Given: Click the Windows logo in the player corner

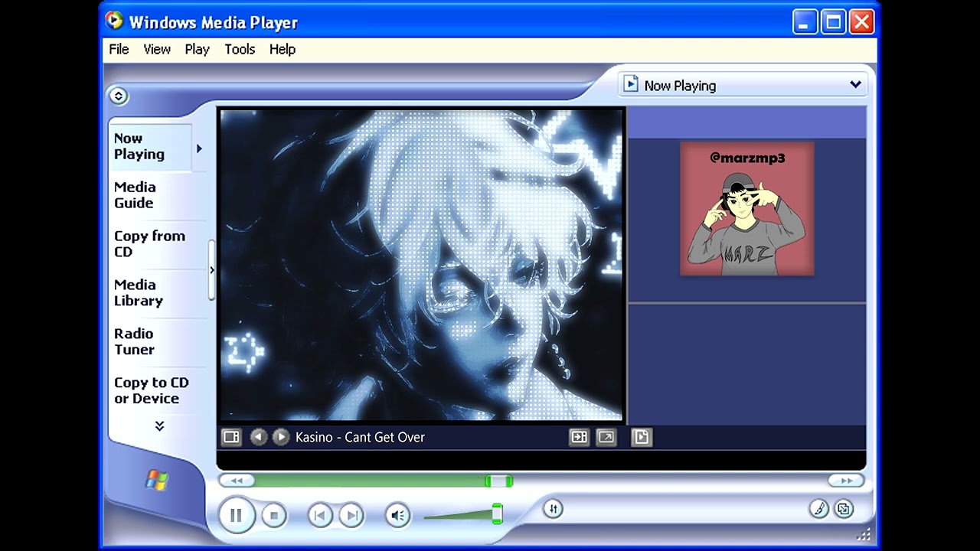Looking at the screenshot, I should point(157,480).
